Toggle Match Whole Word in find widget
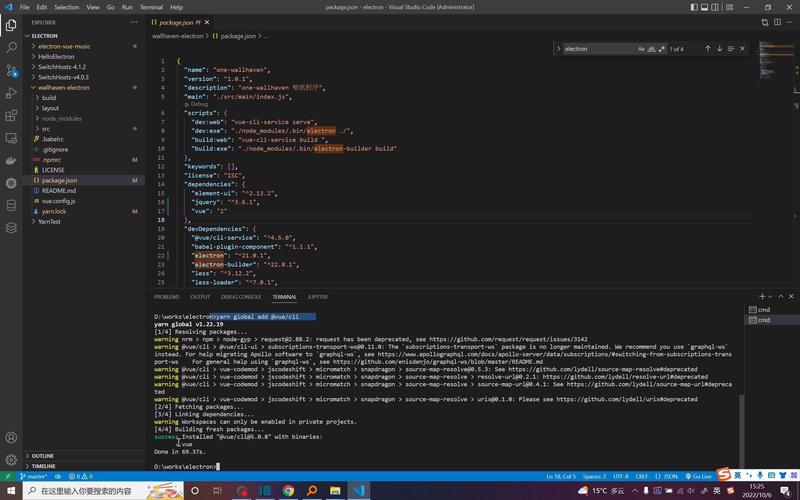The width and height of the screenshot is (800, 500). tap(652, 48)
